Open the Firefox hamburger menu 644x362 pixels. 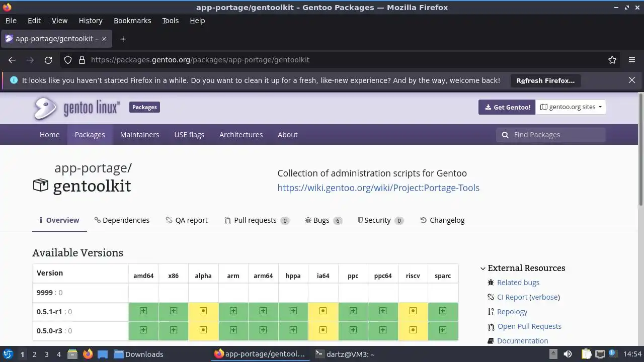pos(632,60)
